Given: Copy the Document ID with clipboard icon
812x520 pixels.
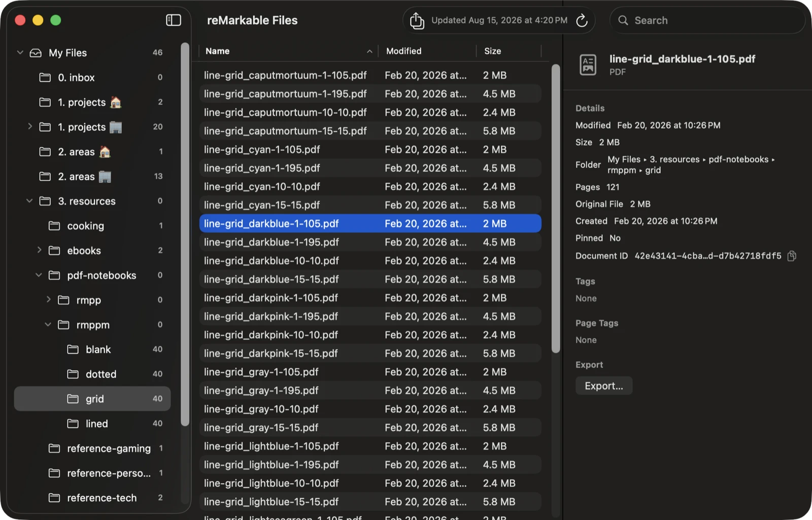Looking at the screenshot, I should (792, 256).
